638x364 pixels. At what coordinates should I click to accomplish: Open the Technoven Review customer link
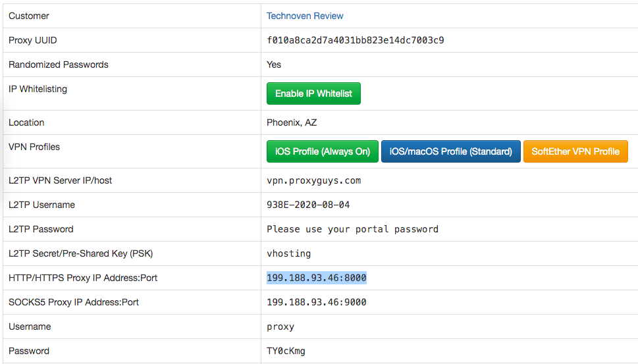(305, 16)
